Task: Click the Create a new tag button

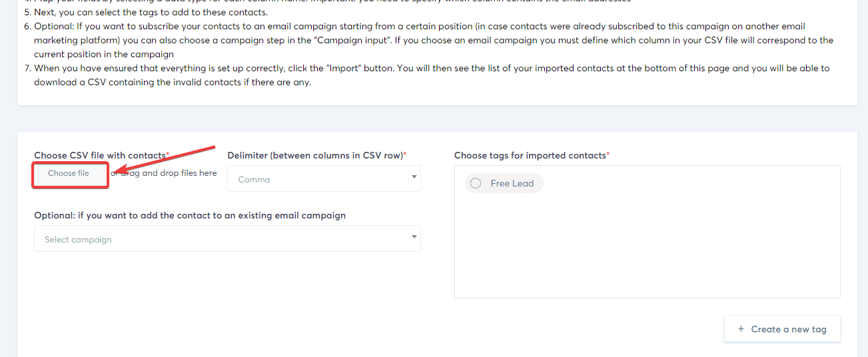Action: (782, 329)
